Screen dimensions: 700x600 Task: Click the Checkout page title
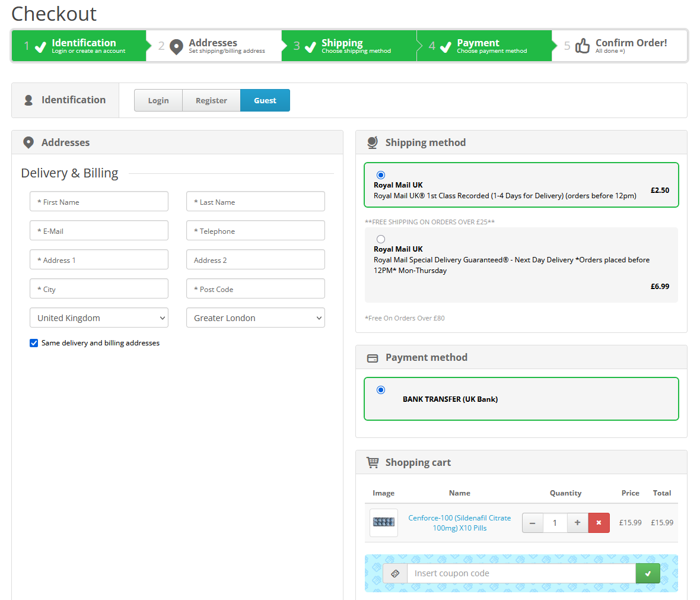54,14
